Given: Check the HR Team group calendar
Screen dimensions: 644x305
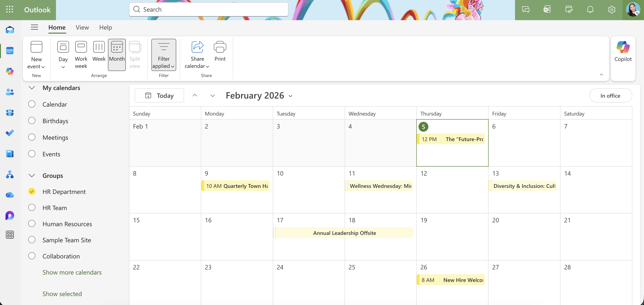Looking at the screenshot, I should pyautogui.click(x=32, y=207).
